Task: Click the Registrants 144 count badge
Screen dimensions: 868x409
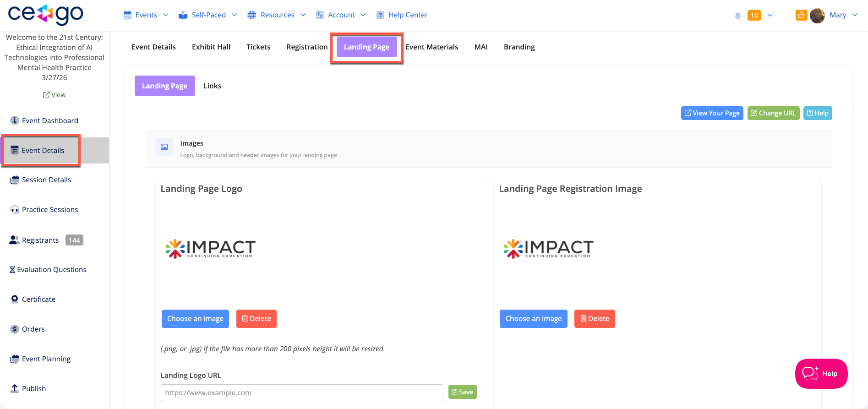Action: 74,240
